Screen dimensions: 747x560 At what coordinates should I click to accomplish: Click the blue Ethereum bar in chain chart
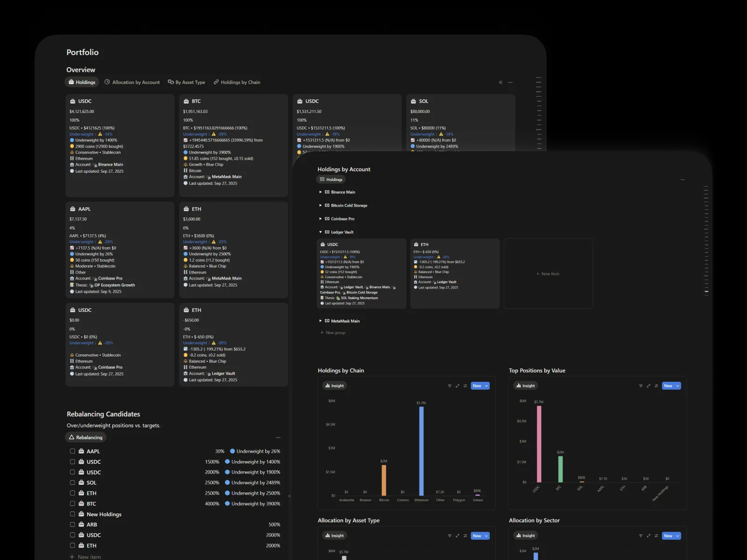coord(422,450)
